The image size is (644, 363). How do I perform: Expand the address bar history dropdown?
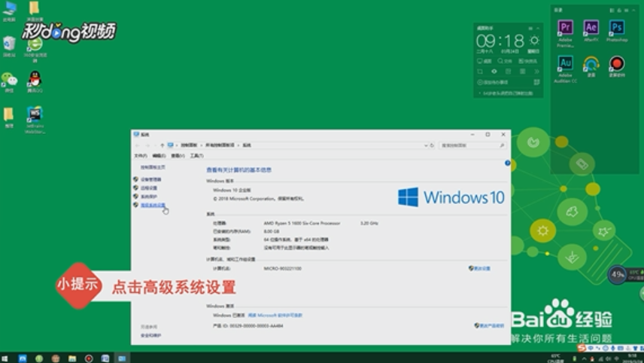point(426,145)
